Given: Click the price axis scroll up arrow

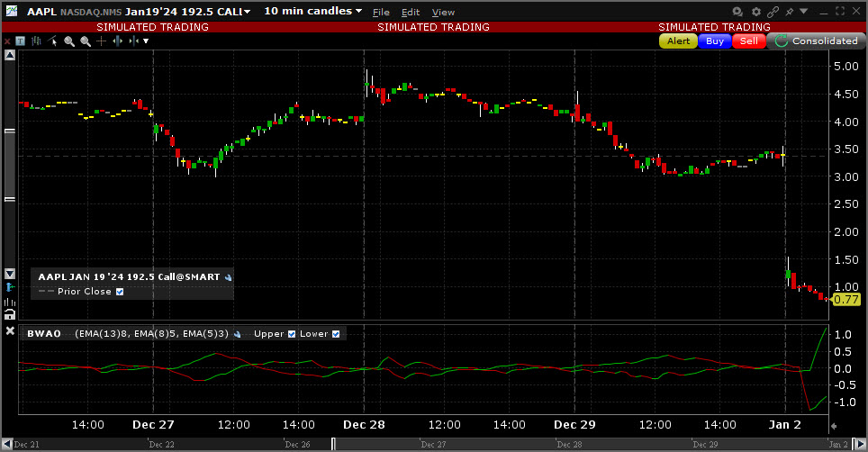Looking at the screenshot, I should tap(9, 55).
